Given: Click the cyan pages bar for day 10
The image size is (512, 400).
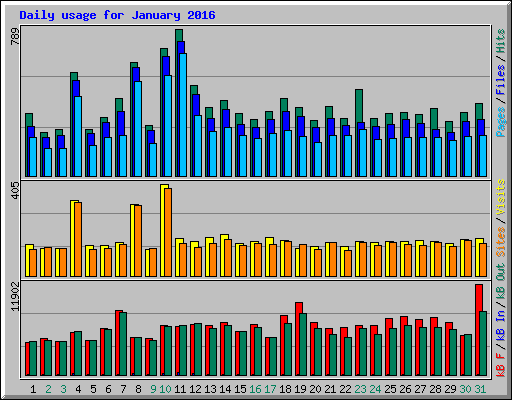Looking at the screenshot, I should click(x=168, y=126).
